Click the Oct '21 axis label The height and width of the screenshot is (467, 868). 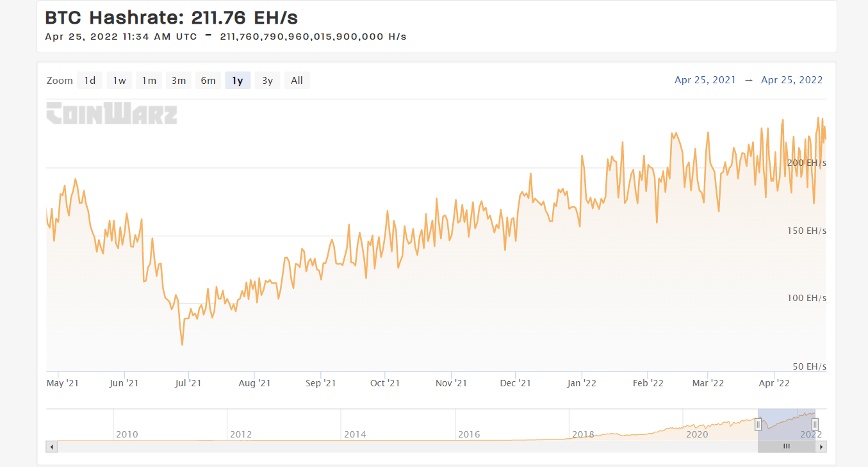tap(385, 383)
